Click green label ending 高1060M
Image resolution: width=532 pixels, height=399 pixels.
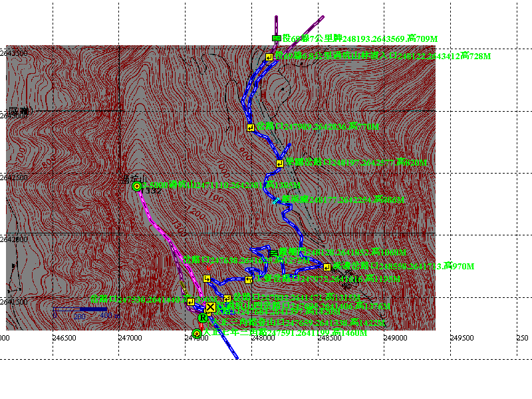tap(342, 252)
